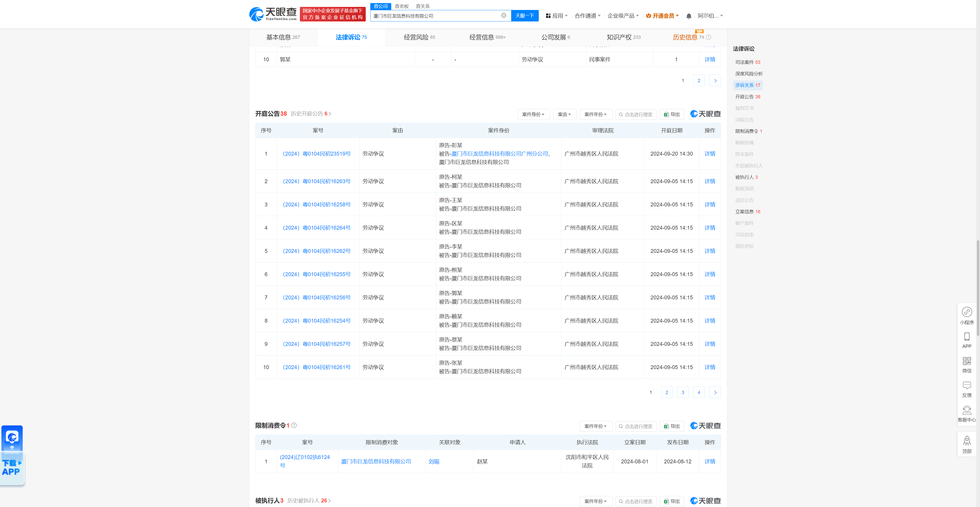Viewport: 980px width, 507px height.
Task: Click the Tianyancha logo
Action: 273,15
